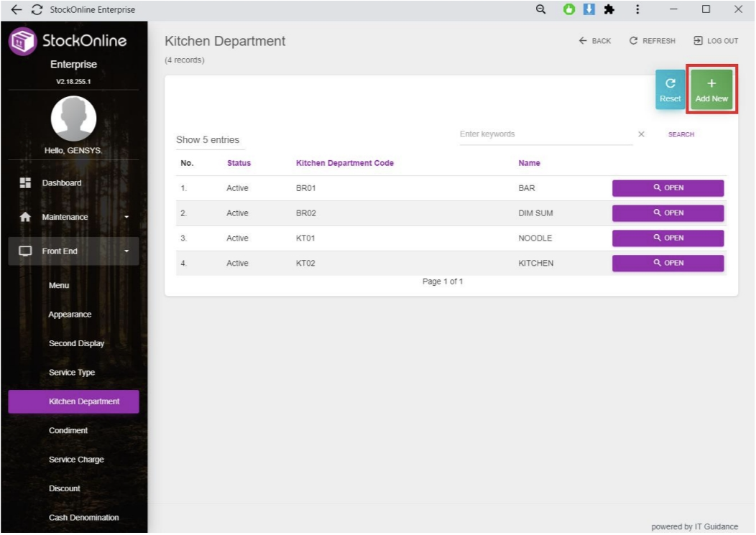Open the three-dot browser menu
The height and width of the screenshot is (535, 756).
tap(637, 10)
